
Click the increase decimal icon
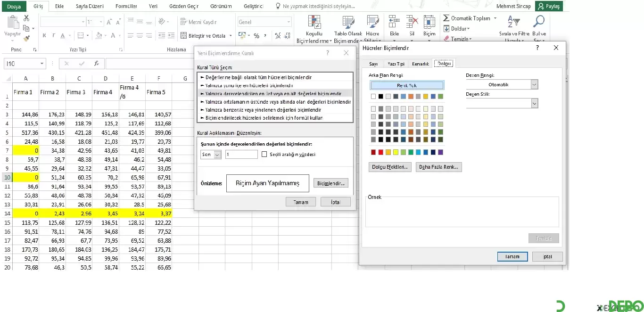coord(278,36)
